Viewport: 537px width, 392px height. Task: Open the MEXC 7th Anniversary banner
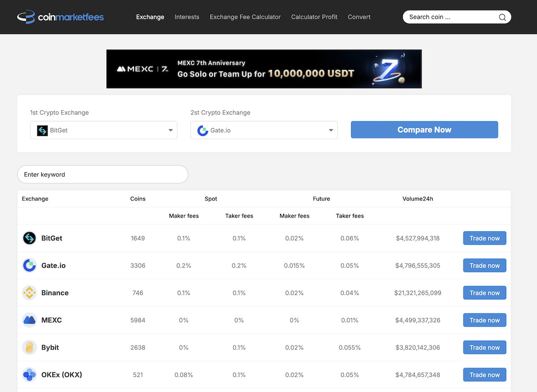264,69
